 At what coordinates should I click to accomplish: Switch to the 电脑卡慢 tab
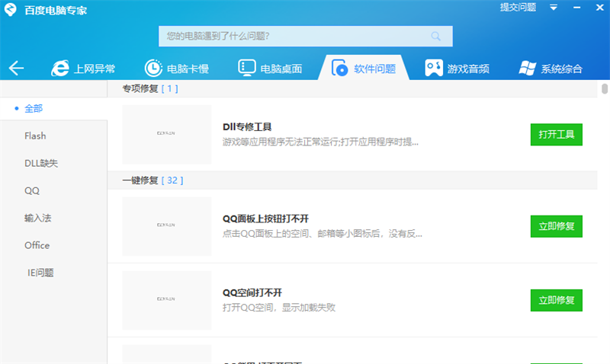[x=177, y=68]
